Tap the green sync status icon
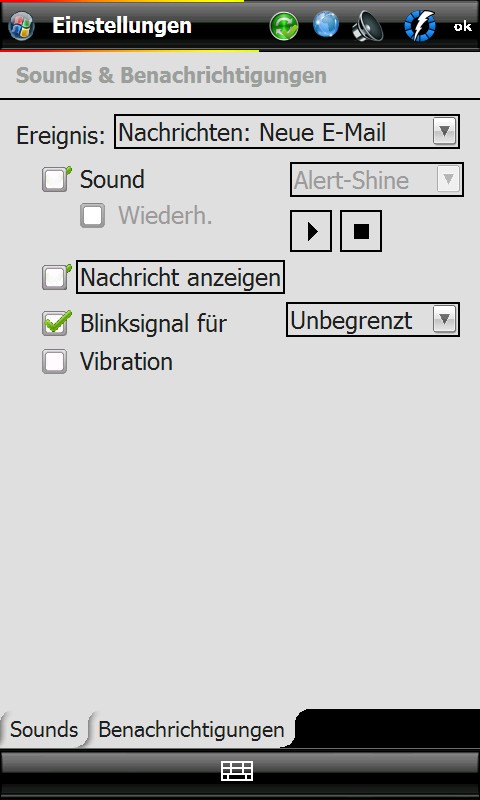This screenshot has width=480, height=800. (284, 26)
